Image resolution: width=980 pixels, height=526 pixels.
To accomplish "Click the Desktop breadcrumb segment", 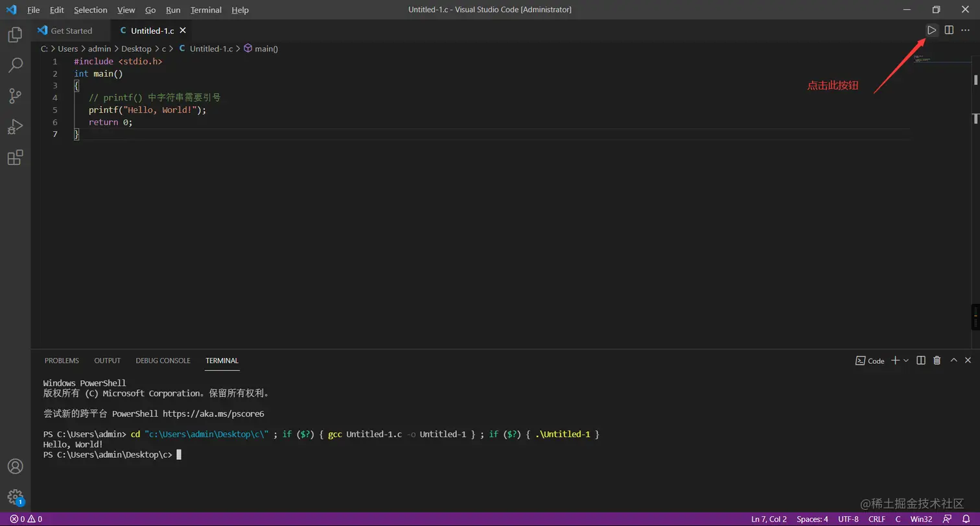I will (136, 49).
